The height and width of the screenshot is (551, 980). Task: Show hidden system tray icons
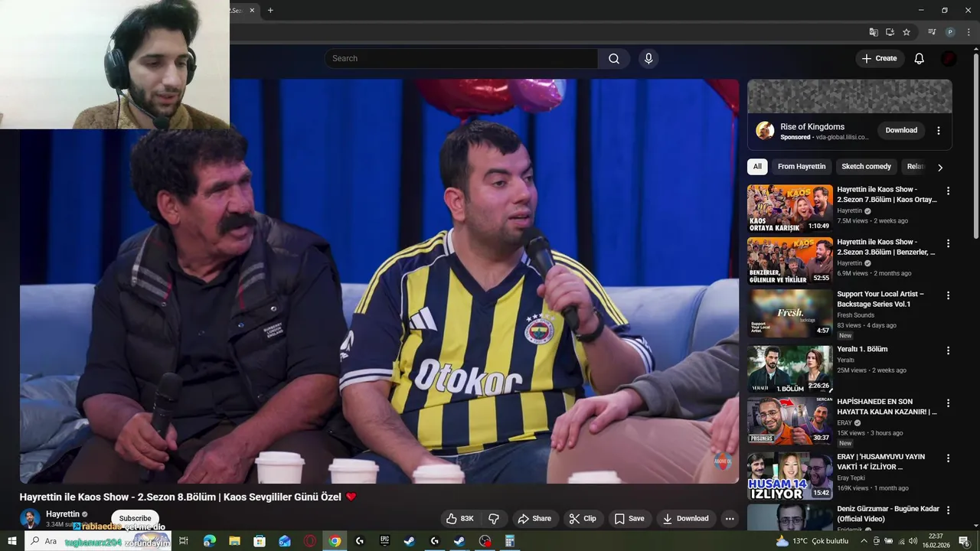click(x=864, y=541)
